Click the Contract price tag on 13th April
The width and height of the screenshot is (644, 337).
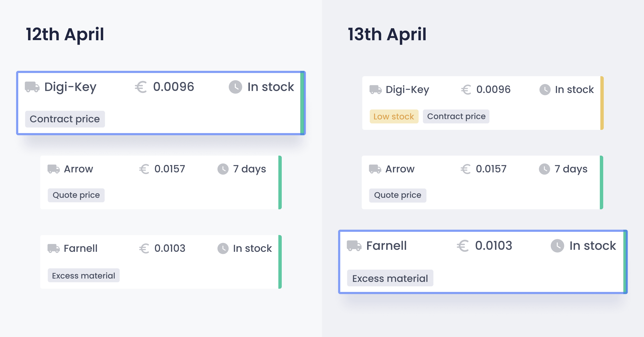tap(456, 116)
